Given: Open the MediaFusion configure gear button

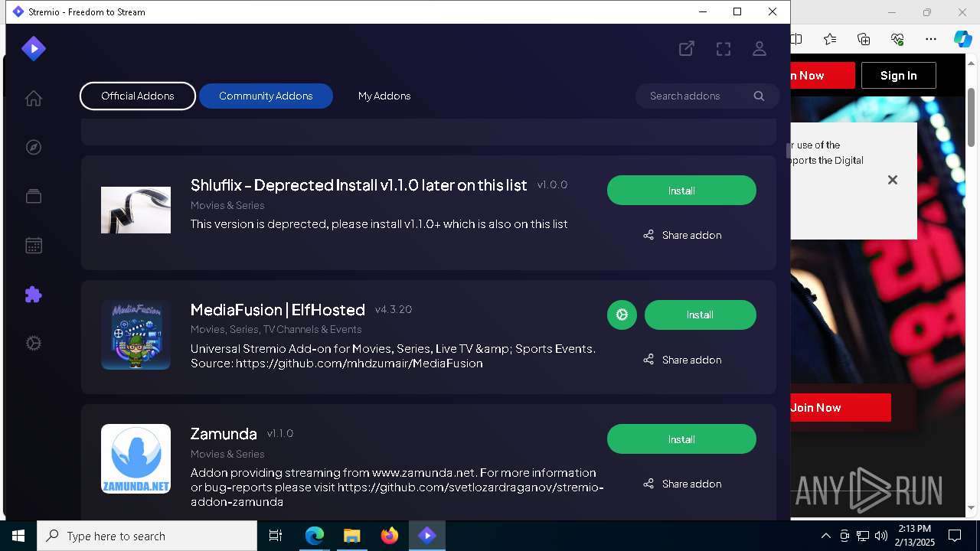Looking at the screenshot, I should pos(622,315).
